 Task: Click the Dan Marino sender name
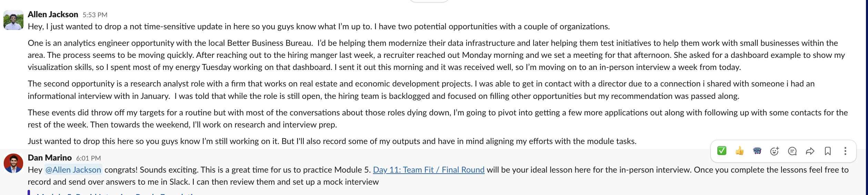click(x=50, y=158)
